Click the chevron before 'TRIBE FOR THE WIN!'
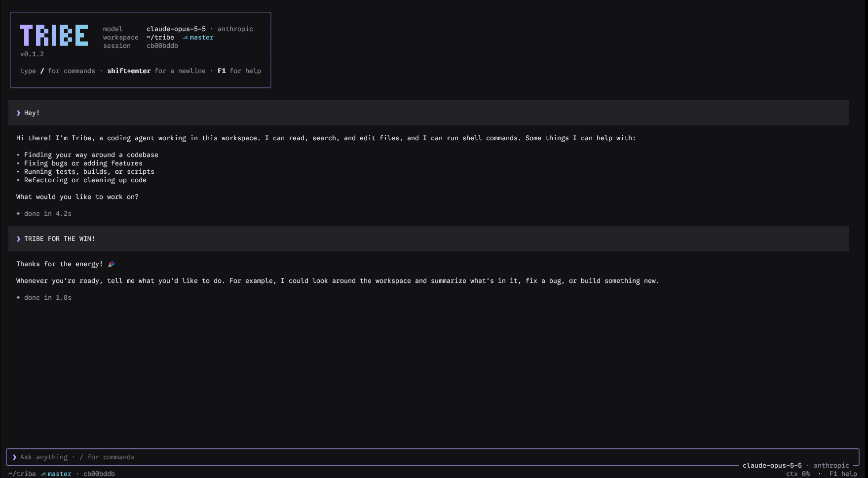The image size is (868, 478). pos(18,239)
